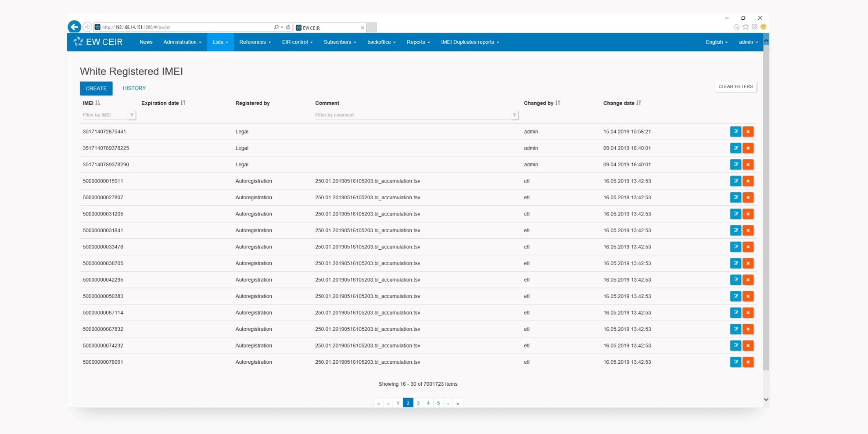Expand the Administration dropdown menu

click(182, 42)
